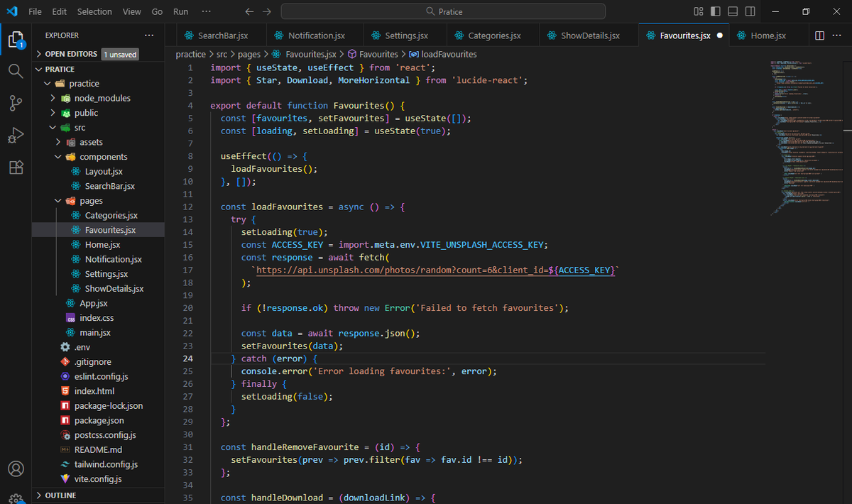The height and width of the screenshot is (504, 852).
Task: Click the index.html HTML5 icon
Action: click(x=65, y=391)
